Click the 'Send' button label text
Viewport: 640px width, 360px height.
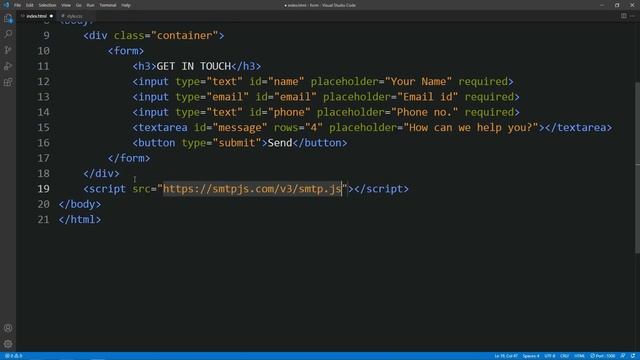click(280, 143)
